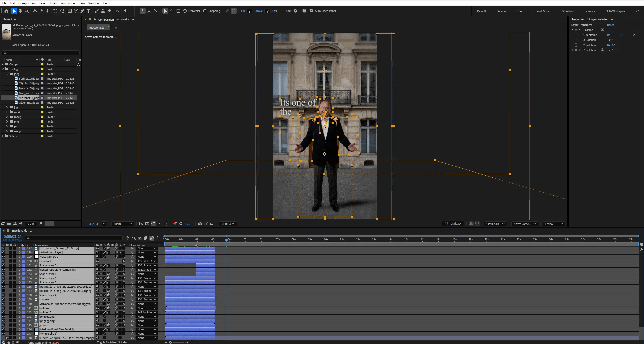Click the Show Channel color icon

(x=175, y=224)
